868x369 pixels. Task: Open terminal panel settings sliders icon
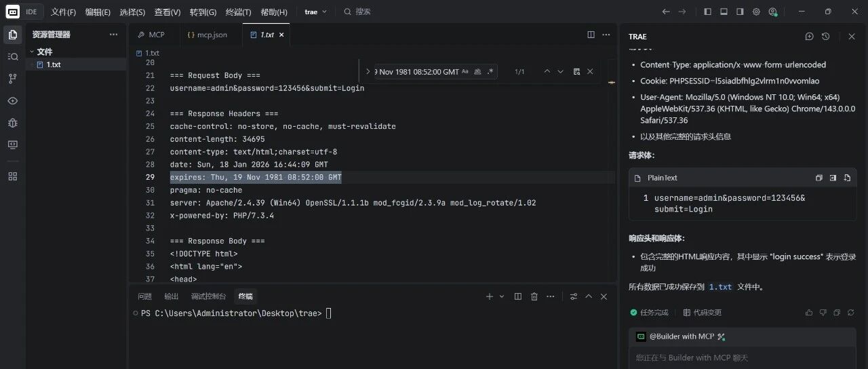tap(574, 296)
